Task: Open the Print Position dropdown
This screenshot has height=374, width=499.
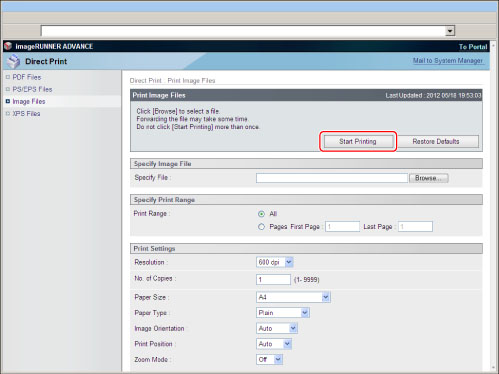Action: [x=274, y=344]
